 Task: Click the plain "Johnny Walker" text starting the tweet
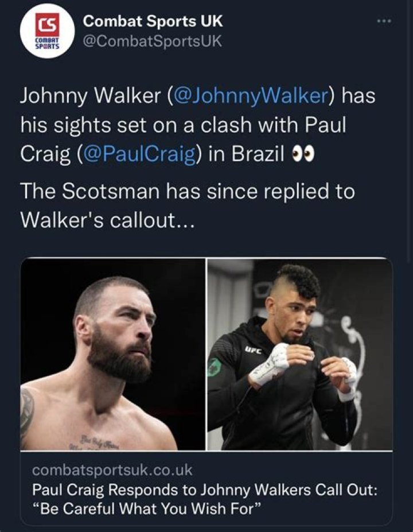(x=89, y=96)
